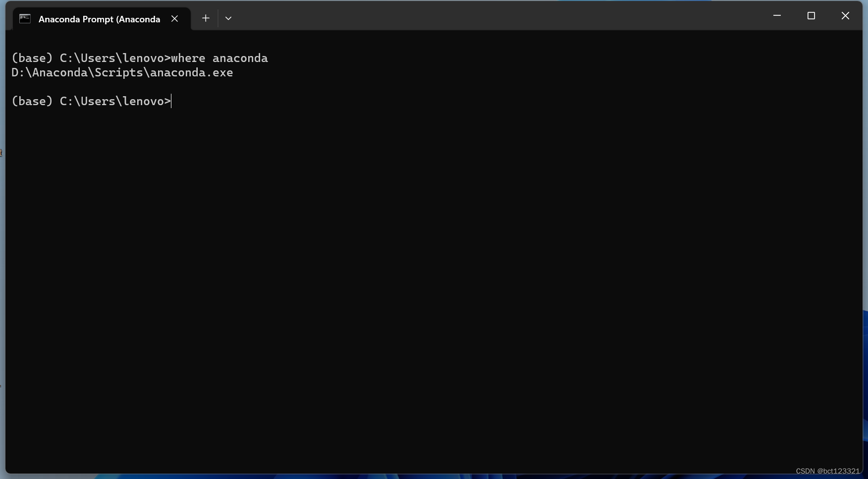
Task: Close the Anaconda Prompt tab
Action: [x=174, y=18]
